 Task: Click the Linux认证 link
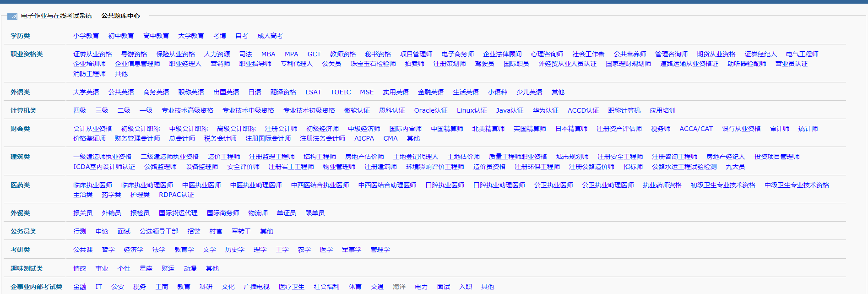pos(472,110)
